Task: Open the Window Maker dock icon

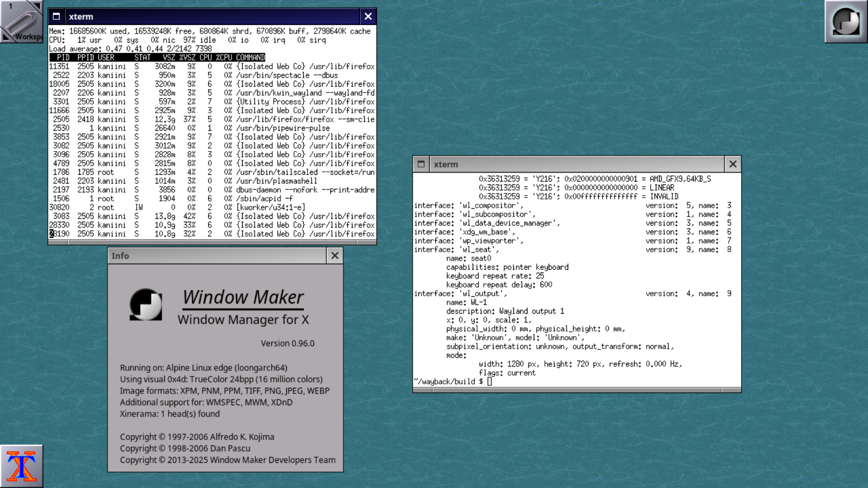Action: tap(846, 22)
